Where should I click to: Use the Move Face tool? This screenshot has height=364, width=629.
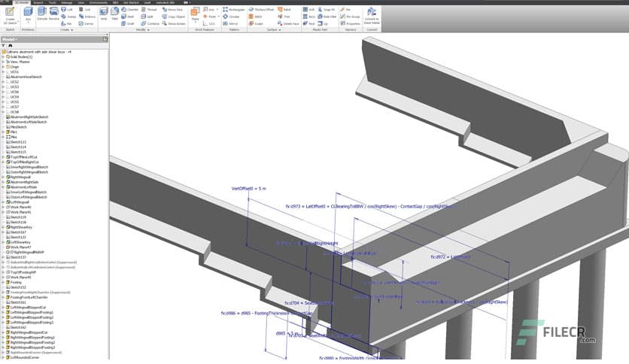click(x=172, y=9)
